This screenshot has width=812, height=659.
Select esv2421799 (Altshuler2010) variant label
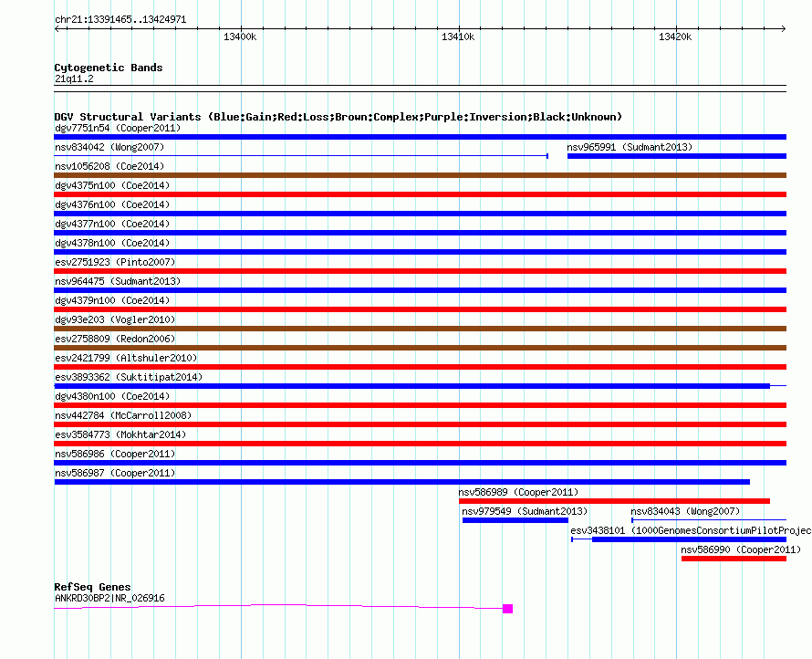[x=126, y=358]
